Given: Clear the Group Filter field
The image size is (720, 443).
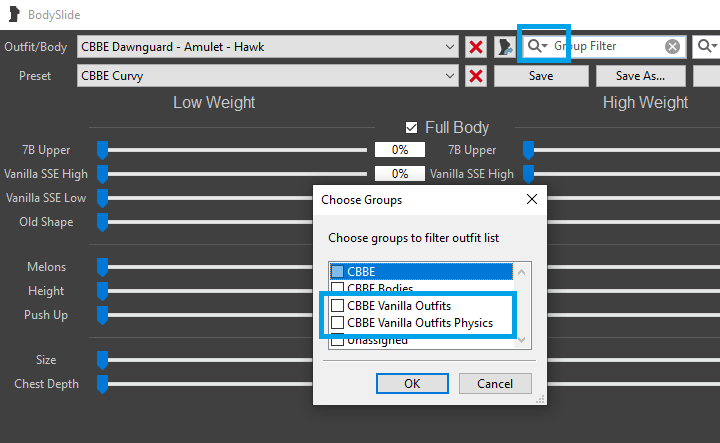Looking at the screenshot, I should (672, 46).
